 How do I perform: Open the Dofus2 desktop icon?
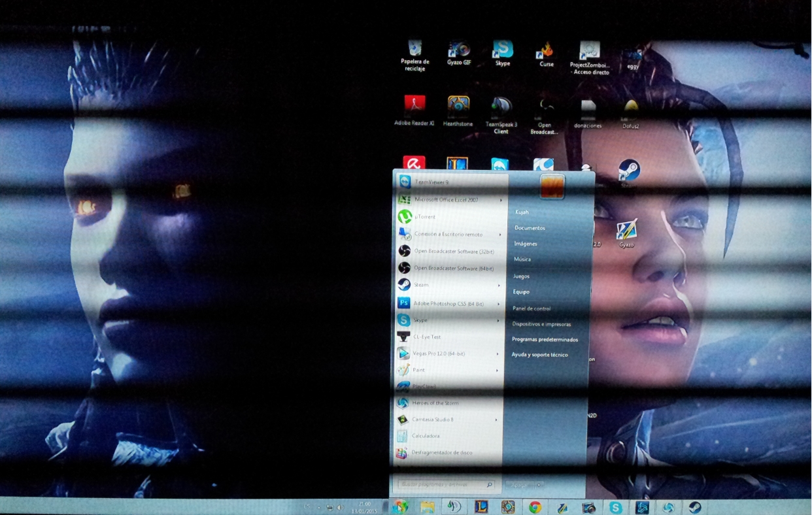tap(631, 114)
